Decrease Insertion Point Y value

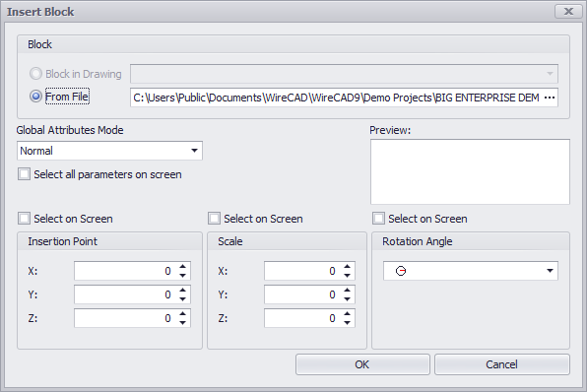click(182, 299)
